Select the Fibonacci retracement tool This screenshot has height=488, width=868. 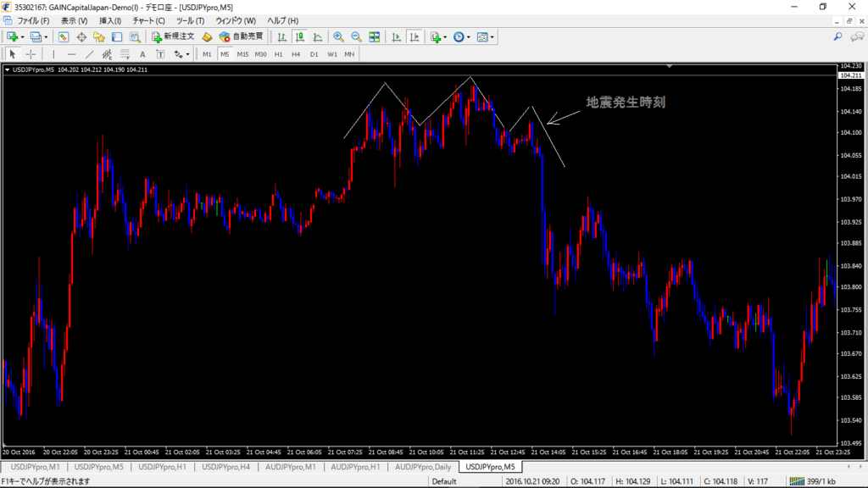point(125,54)
